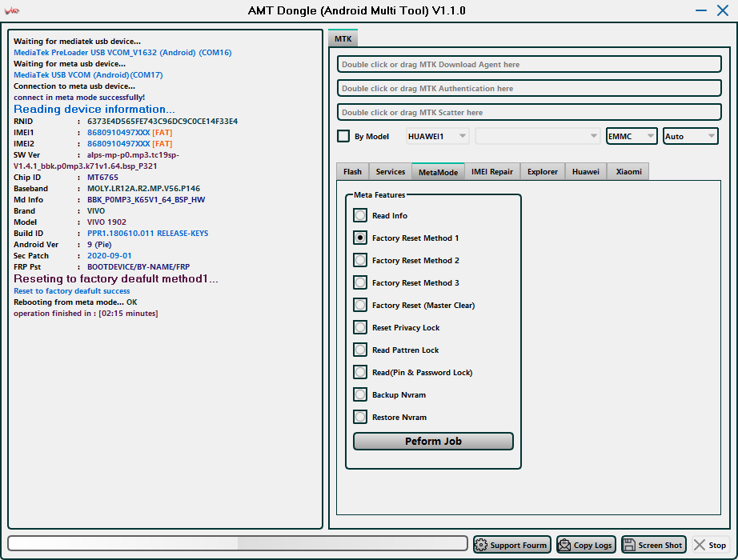Select Factory Reset Method 2 option
Image resolution: width=738 pixels, height=560 pixels.
pyautogui.click(x=361, y=260)
